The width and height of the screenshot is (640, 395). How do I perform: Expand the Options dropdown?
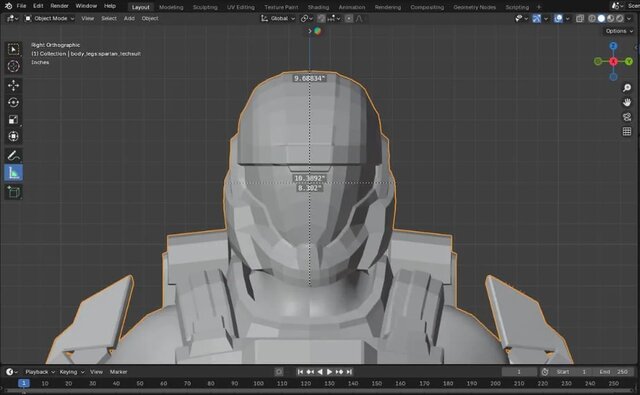click(619, 31)
